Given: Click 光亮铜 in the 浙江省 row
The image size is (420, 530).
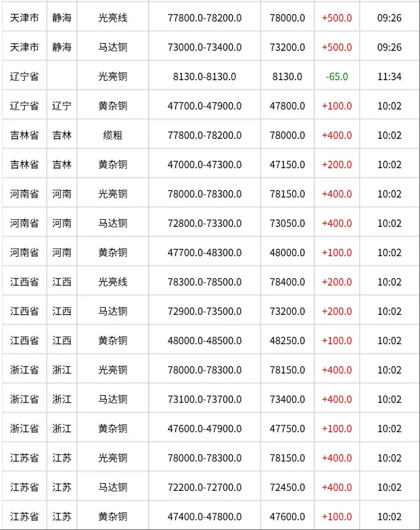Looking at the screenshot, I should pos(113,370).
